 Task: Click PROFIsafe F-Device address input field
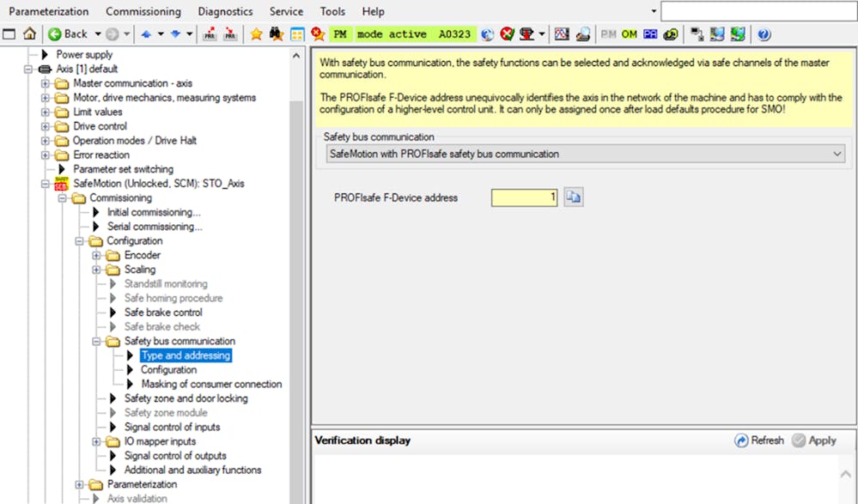(524, 197)
